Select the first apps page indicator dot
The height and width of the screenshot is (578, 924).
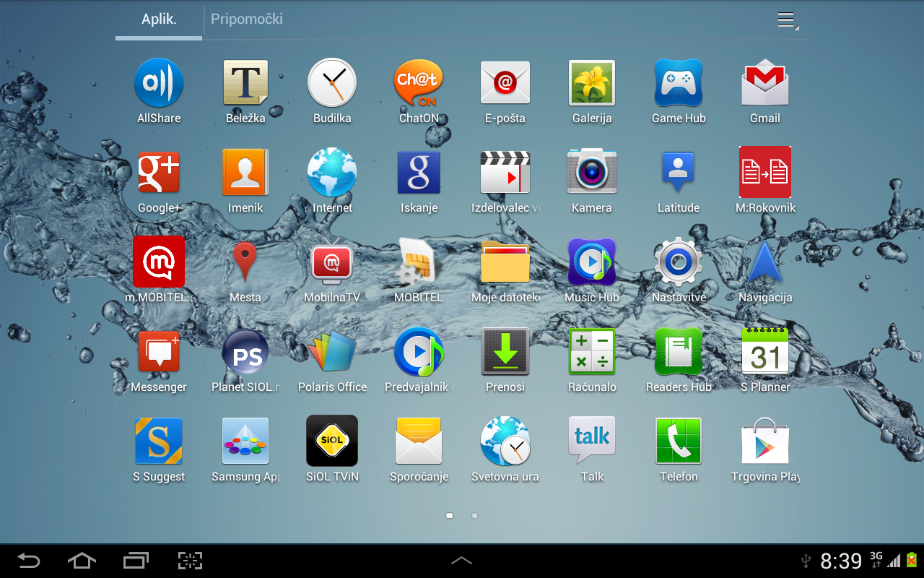click(450, 516)
